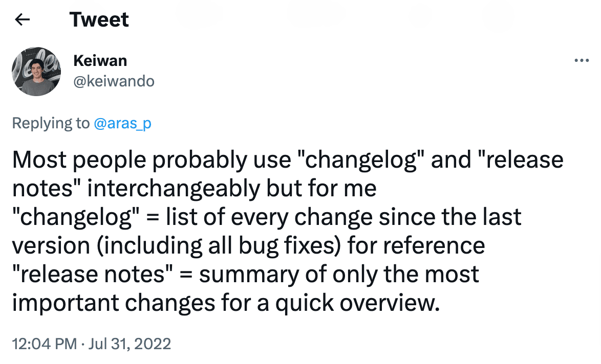Click tweet line starting "Most people probably"

pyautogui.click(x=287, y=160)
